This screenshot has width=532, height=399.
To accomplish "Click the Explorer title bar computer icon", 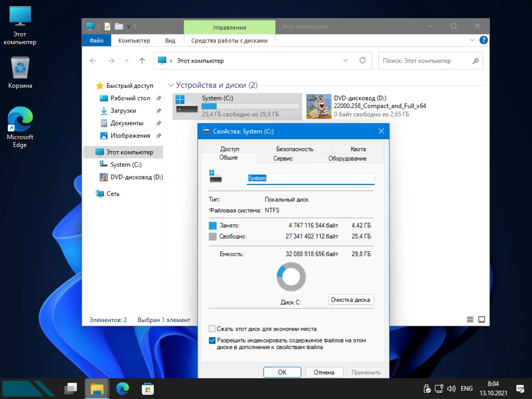I will 90,26.
